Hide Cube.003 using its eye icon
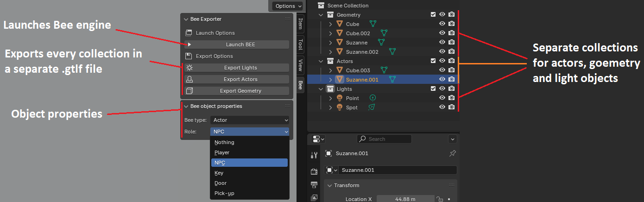The image size is (644, 202). (442, 70)
